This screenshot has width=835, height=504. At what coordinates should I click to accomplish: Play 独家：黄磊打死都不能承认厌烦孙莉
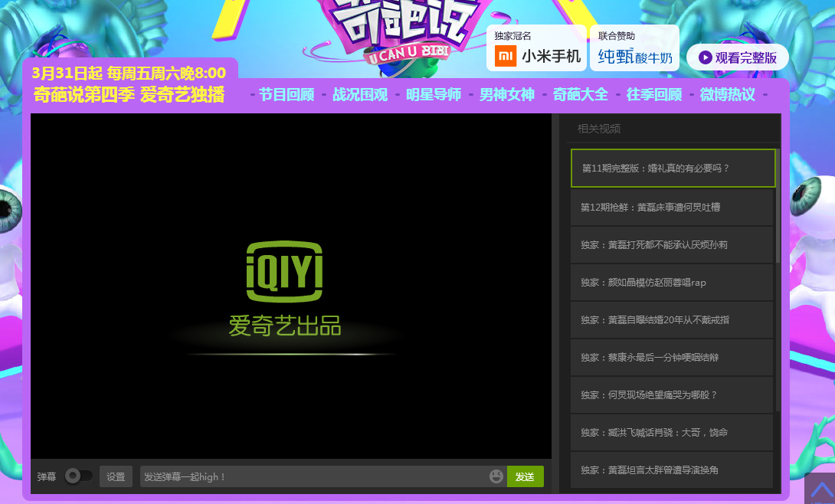pos(672,245)
